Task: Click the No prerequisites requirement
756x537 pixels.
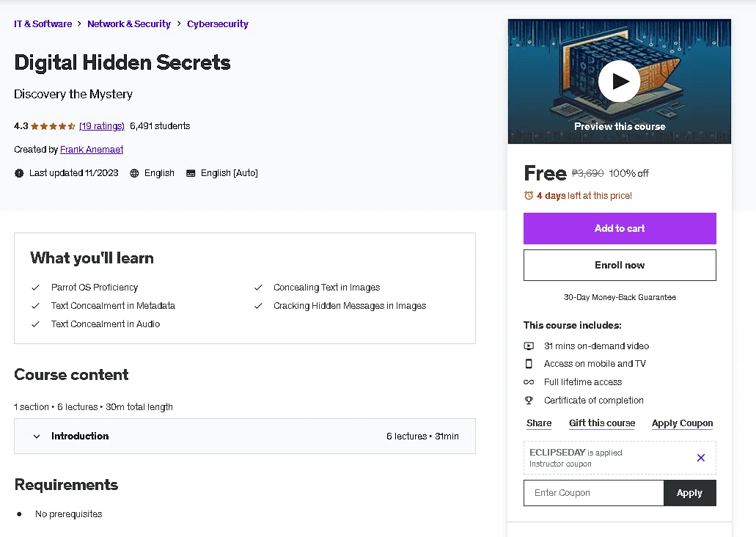Action: [x=68, y=514]
